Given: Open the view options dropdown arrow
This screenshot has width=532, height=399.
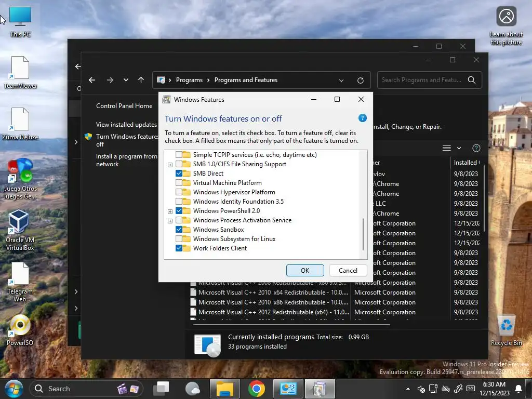Looking at the screenshot, I should pyautogui.click(x=459, y=148).
